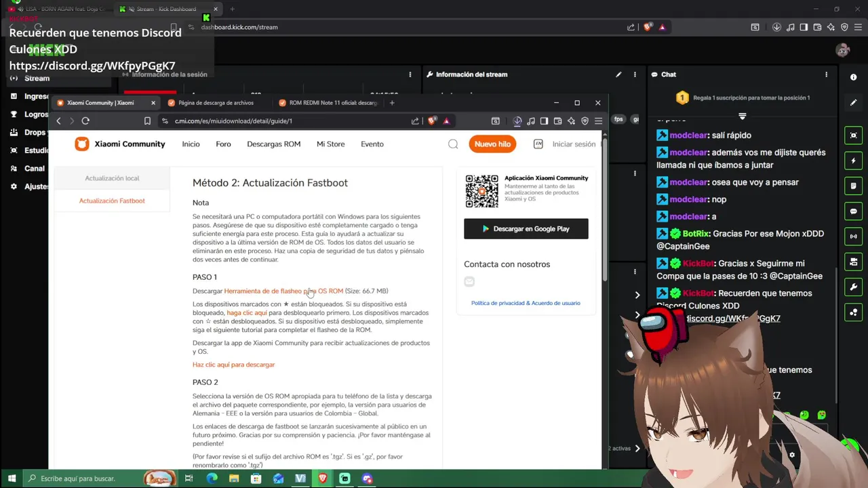Click the wrench icon in Kick right sidebar
The height and width of the screenshot is (488, 868).
pyautogui.click(x=853, y=287)
